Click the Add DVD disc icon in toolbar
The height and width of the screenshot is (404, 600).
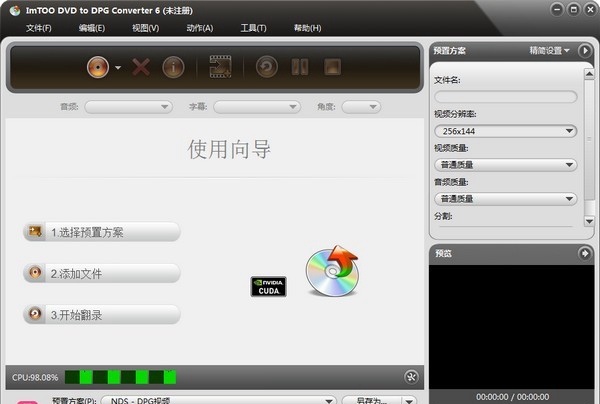click(98, 67)
